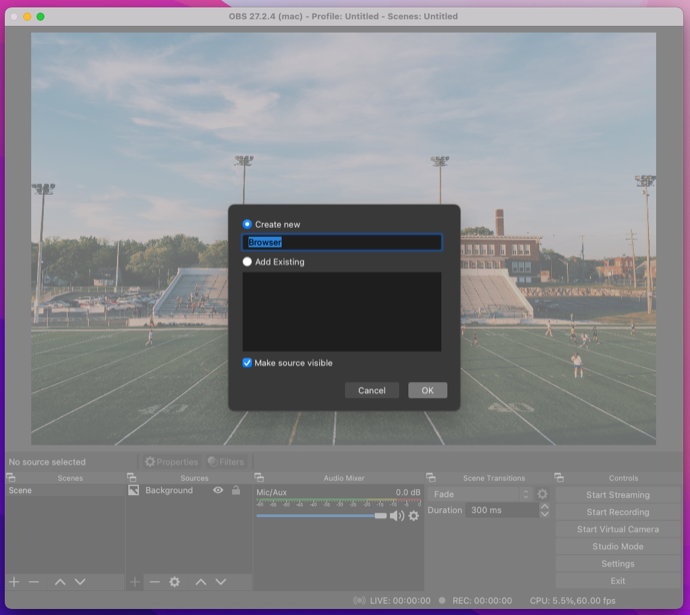
Task: Pop out the Sources dock icon
Action: point(132,477)
